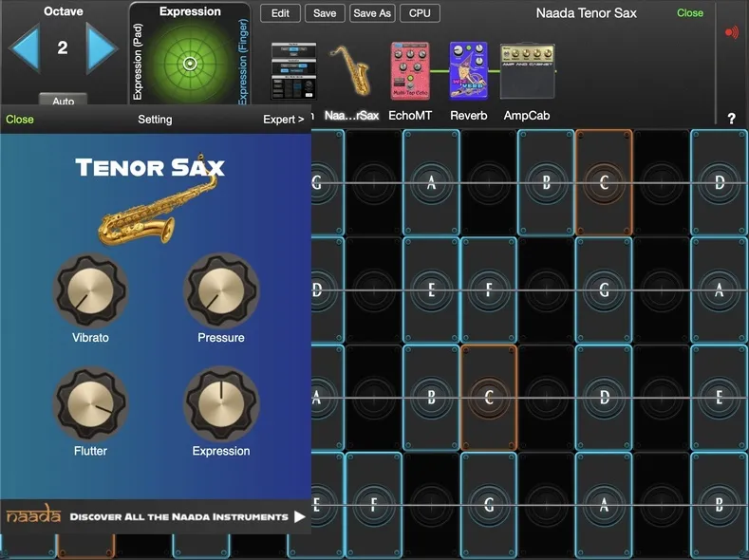This screenshot has height=560, width=749.
Task: Open the AmpCab amplifier module
Action: (x=528, y=71)
